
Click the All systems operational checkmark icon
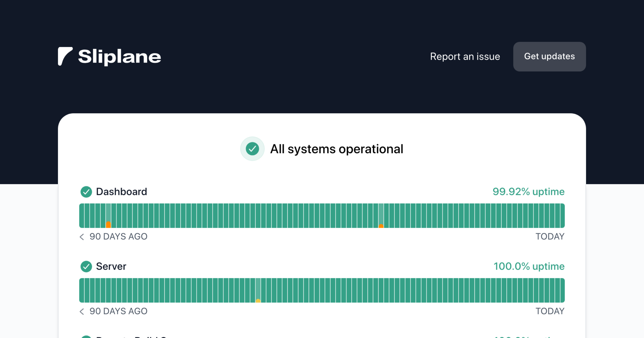pyautogui.click(x=252, y=149)
